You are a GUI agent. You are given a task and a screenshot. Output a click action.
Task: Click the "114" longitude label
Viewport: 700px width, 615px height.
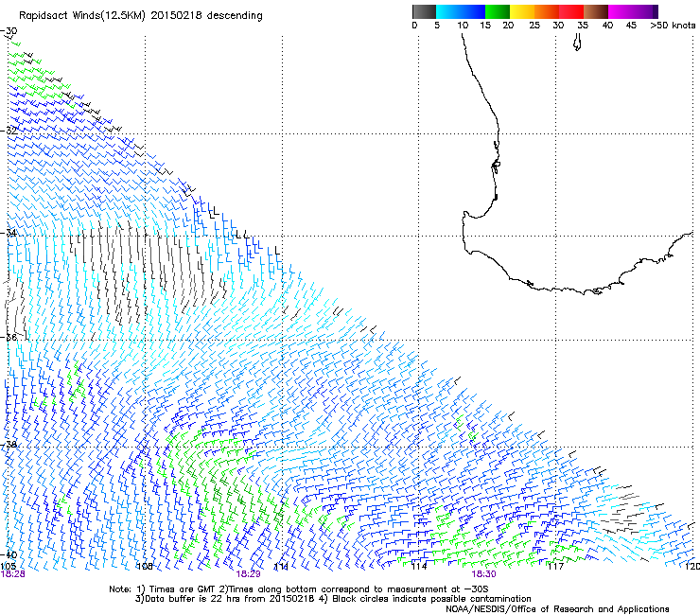[419, 567]
